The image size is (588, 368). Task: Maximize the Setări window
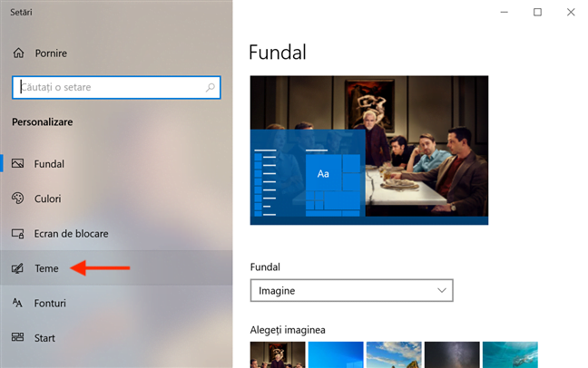tap(537, 12)
